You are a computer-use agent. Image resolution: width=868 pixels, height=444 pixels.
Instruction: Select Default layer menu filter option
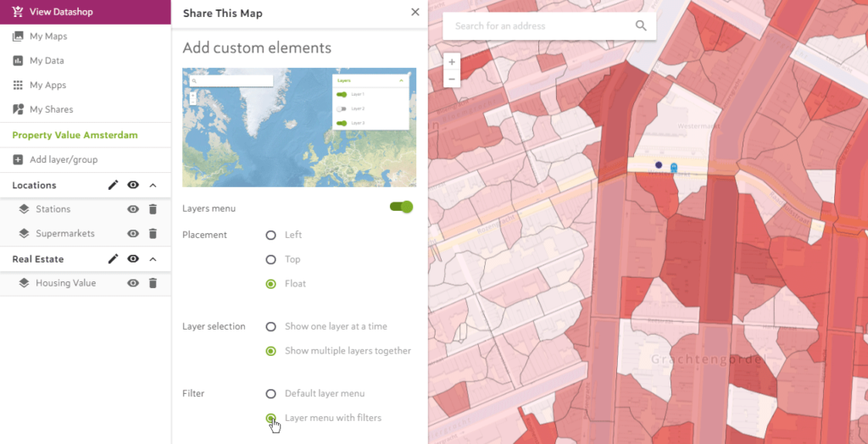(x=270, y=394)
